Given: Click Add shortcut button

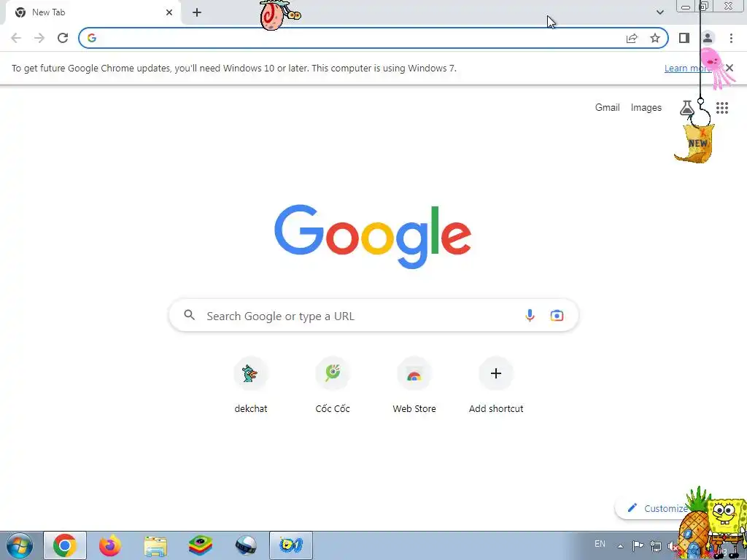Looking at the screenshot, I should [496, 385].
